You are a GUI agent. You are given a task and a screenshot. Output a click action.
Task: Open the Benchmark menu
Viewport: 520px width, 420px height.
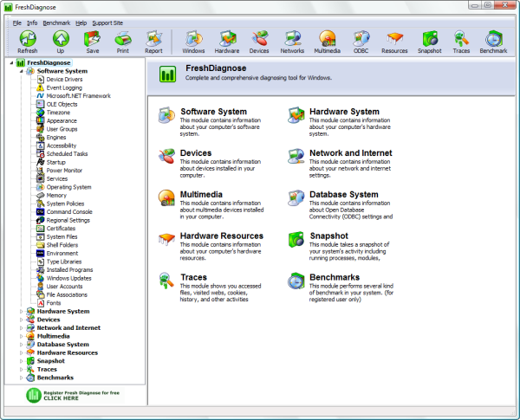point(56,23)
